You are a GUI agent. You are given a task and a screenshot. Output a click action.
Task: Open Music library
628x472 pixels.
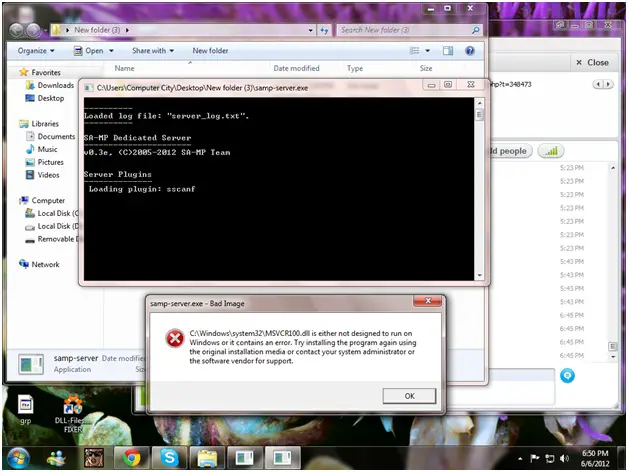[42, 149]
